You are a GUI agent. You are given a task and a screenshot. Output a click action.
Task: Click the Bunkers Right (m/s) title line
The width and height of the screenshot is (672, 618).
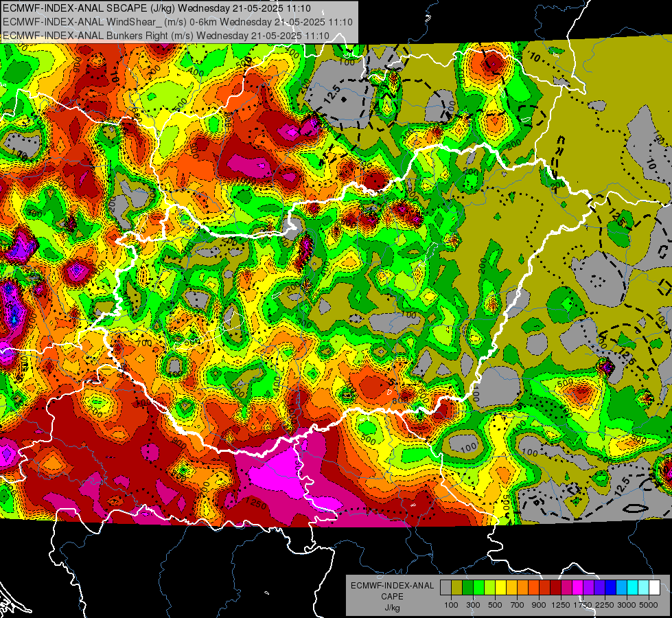point(166,36)
